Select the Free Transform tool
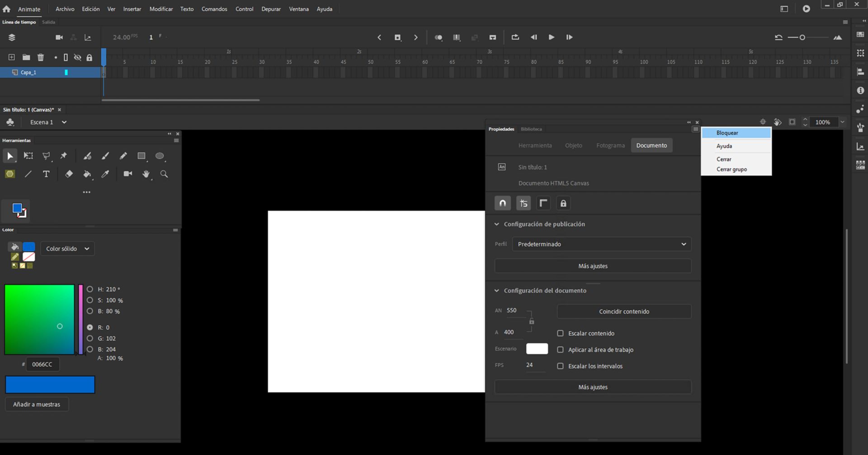This screenshot has height=455, width=868. coord(28,156)
